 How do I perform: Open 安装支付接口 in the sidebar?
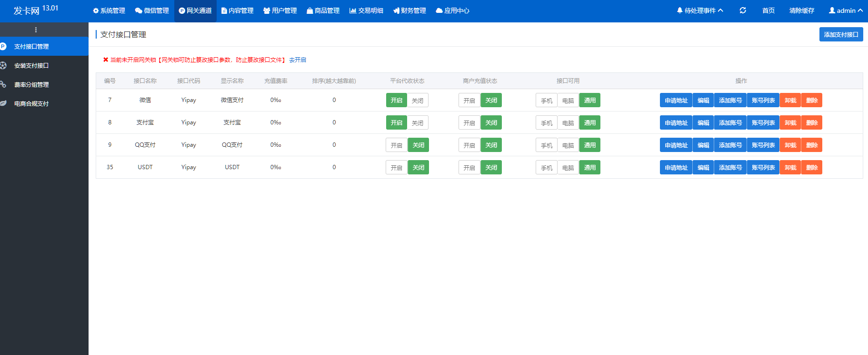pos(31,66)
